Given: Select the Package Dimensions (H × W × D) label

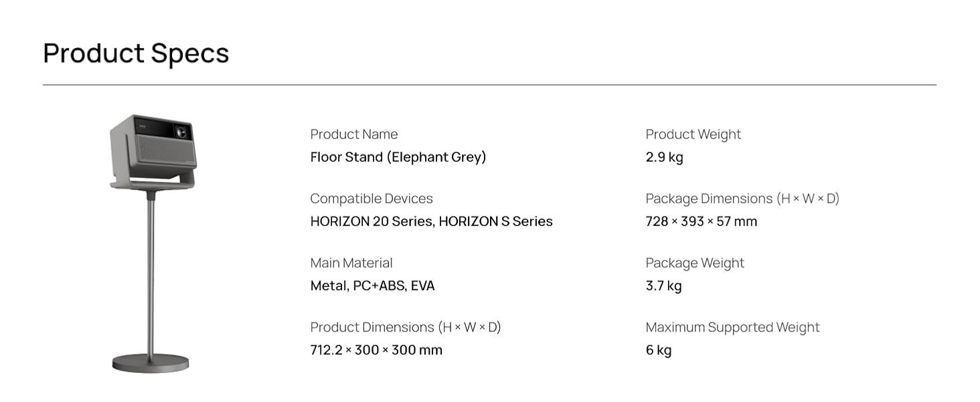Looking at the screenshot, I should (x=742, y=198).
